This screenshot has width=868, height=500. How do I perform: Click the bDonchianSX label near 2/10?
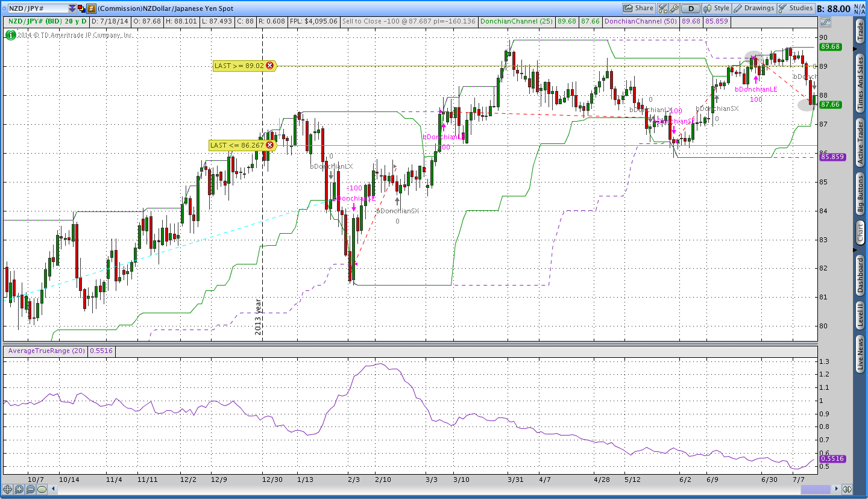coord(397,211)
